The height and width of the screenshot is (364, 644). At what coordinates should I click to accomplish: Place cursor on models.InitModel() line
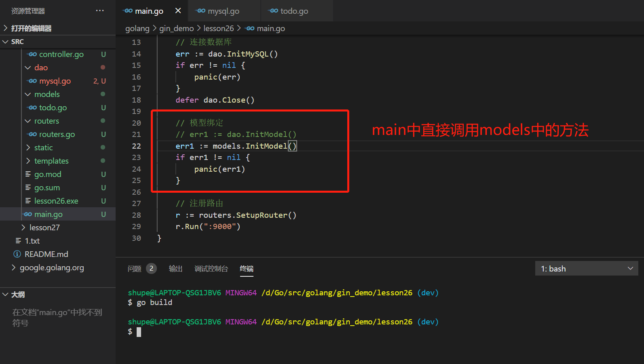click(x=236, y=146)
